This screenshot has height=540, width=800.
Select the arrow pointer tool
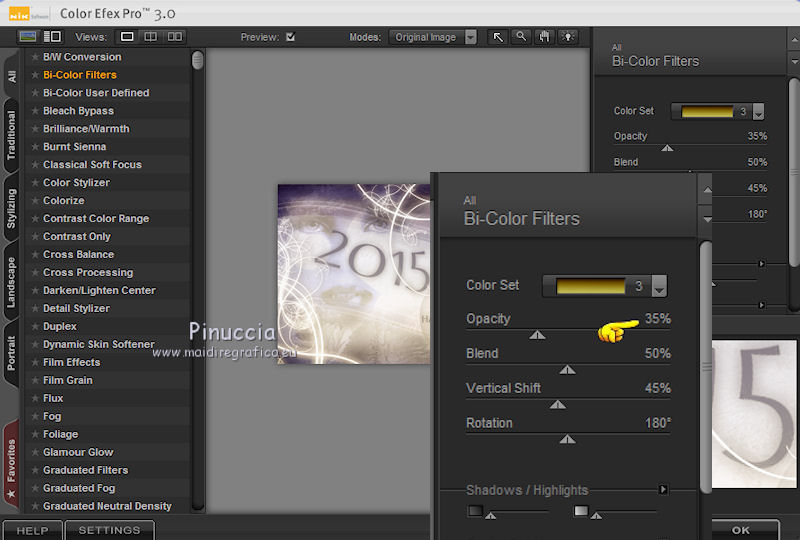pyautogui.click(x=497, y=37)
